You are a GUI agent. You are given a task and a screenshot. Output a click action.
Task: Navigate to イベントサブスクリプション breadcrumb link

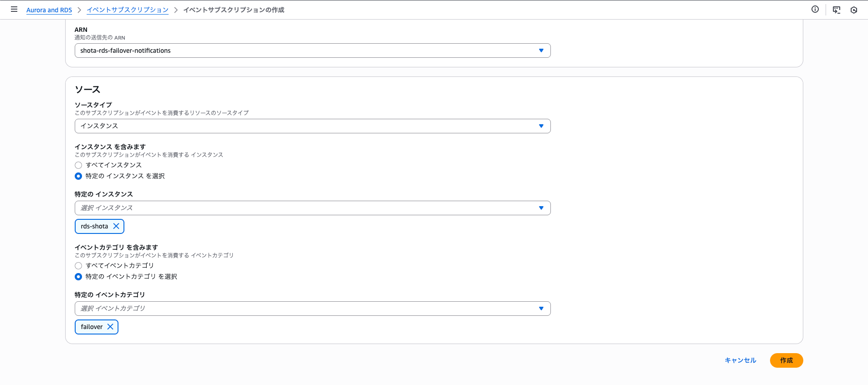tap(128, 10)
